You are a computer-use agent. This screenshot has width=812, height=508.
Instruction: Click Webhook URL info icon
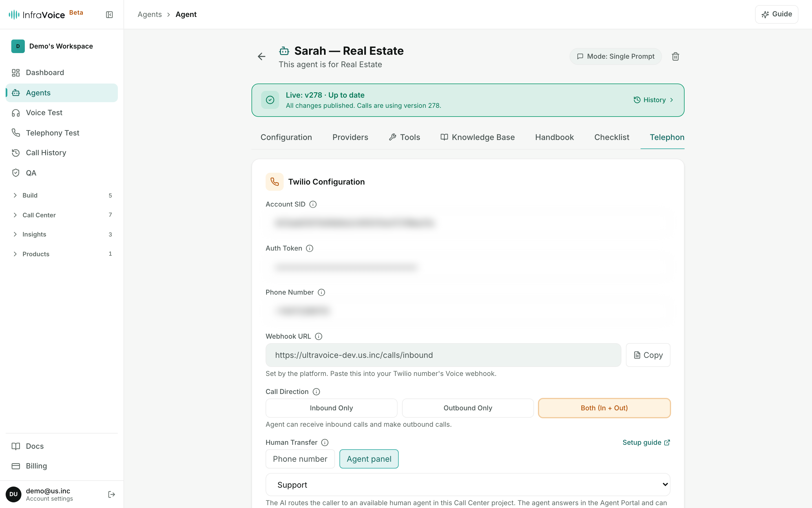pos(318,336)
